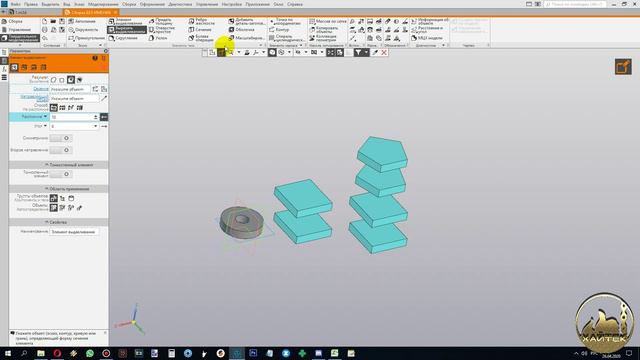Select the Оболочка shell tool
Image resolution: width=640 pixels, height=360 pixels.
coord(242,30)
